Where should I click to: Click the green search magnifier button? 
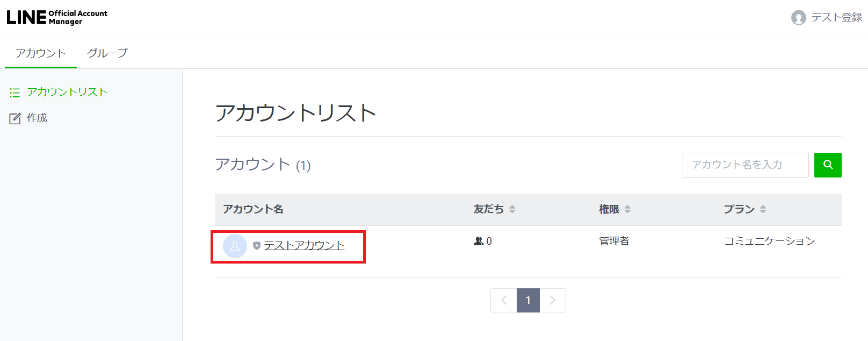[x=828, y=165]
